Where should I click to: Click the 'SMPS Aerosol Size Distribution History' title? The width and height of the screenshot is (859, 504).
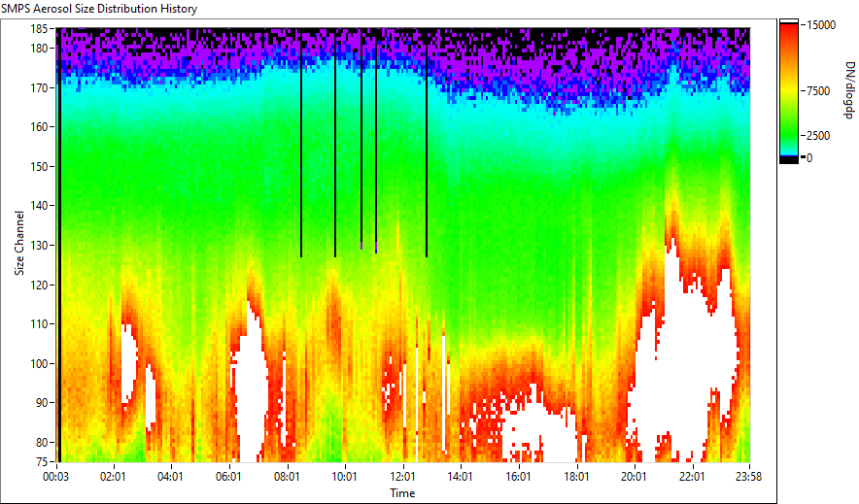click(99, 9)
